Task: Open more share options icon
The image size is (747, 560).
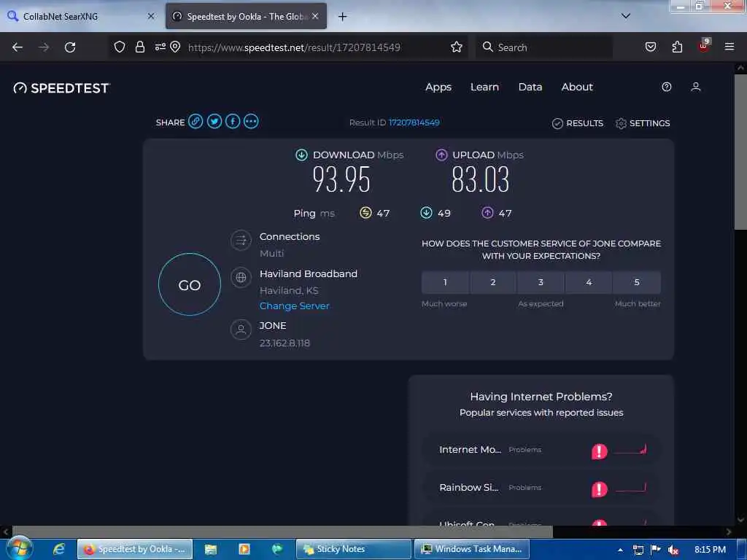Action: click(251, 122)
